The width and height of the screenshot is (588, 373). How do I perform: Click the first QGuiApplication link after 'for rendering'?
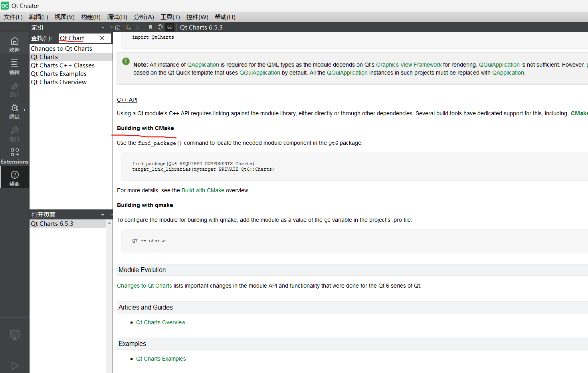point(499,65)
